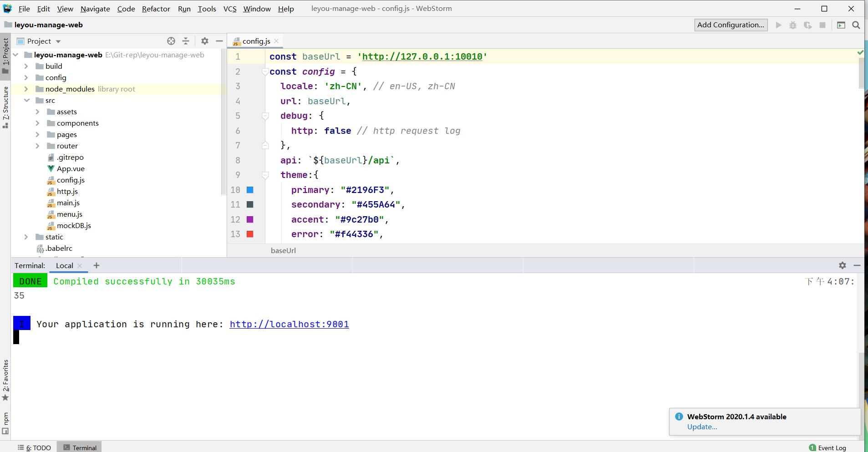868x452 pixels.
Task: Expand the static folder
Action: click(x=26, y=237)
